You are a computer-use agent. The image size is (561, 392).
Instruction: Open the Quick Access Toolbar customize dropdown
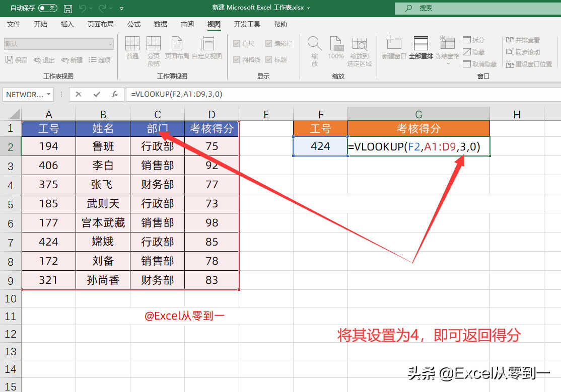(122, 9)
